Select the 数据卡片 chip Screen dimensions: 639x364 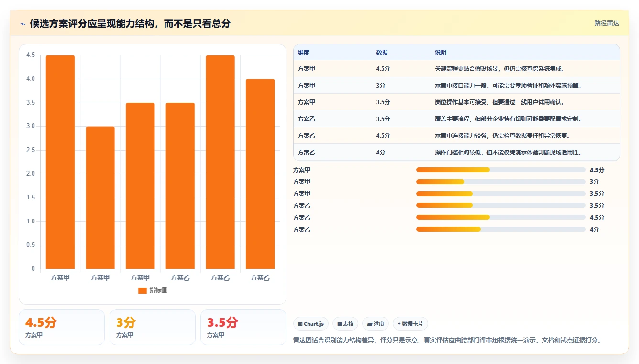tap(410, 324)
